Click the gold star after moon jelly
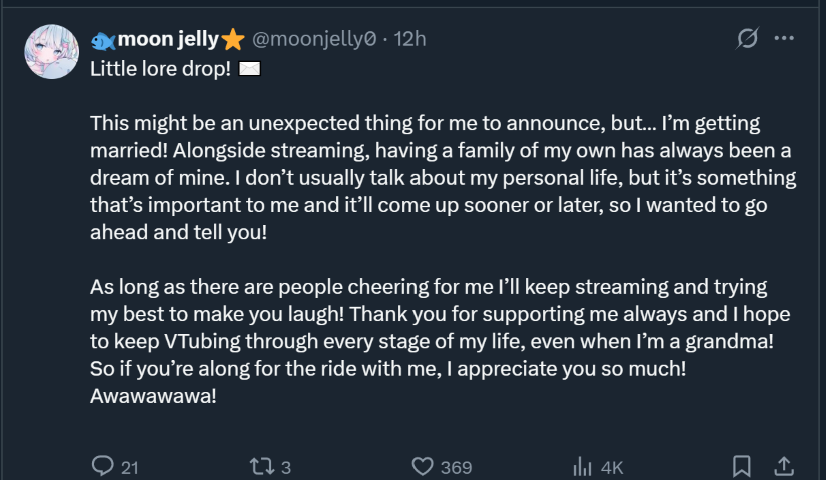 233,39
